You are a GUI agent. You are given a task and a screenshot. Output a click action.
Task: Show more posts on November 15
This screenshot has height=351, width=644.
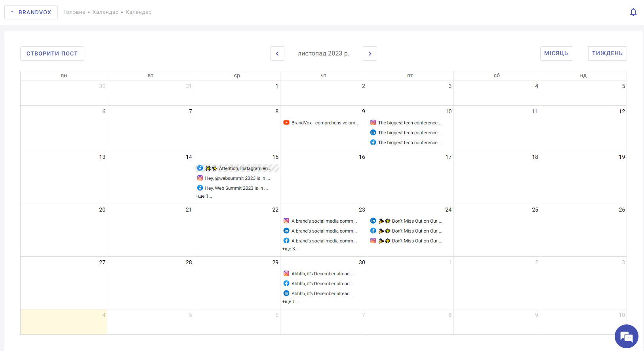coord(204,196)
